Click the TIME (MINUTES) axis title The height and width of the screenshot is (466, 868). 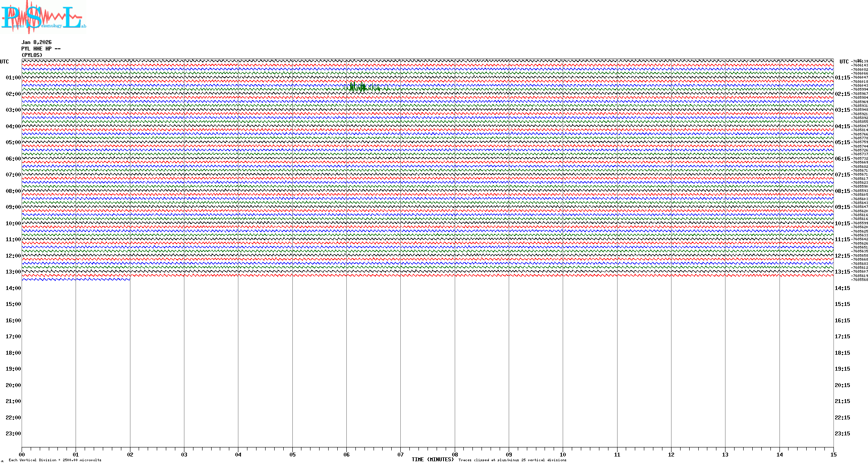(x=433, y=460)
